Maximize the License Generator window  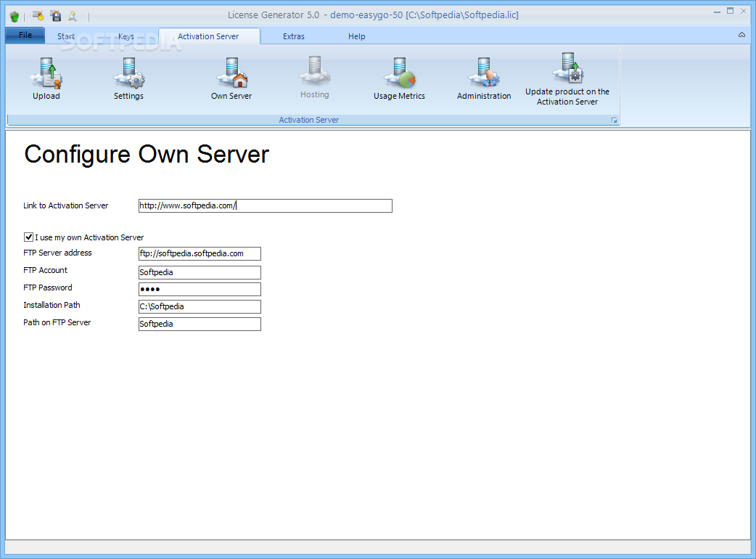pyautogui.click(x=731, y=11)
